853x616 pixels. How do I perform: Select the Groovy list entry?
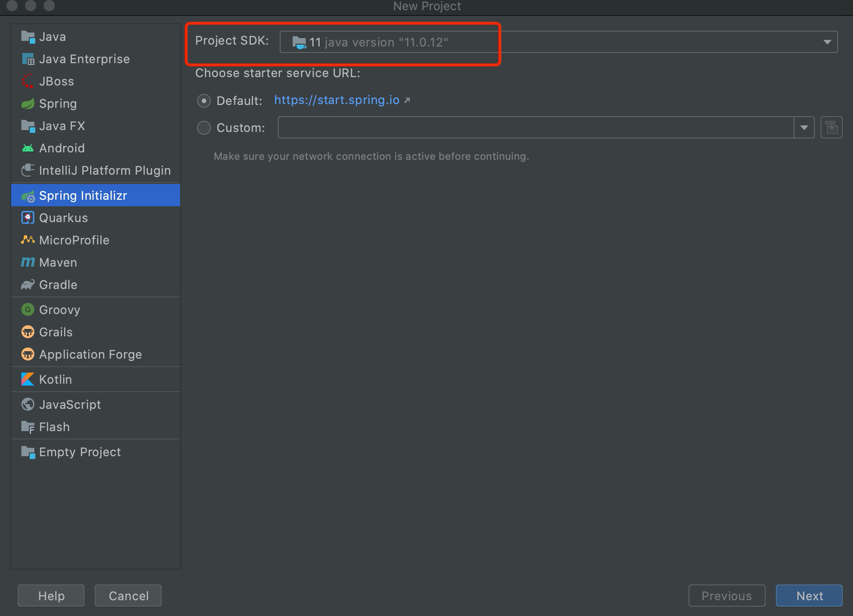click(96, 310)
